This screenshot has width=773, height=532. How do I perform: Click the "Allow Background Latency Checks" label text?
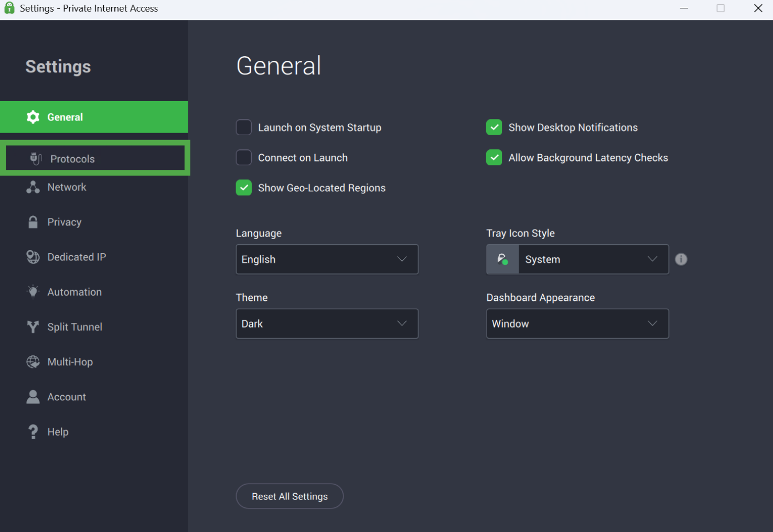(x=588, y=157)
